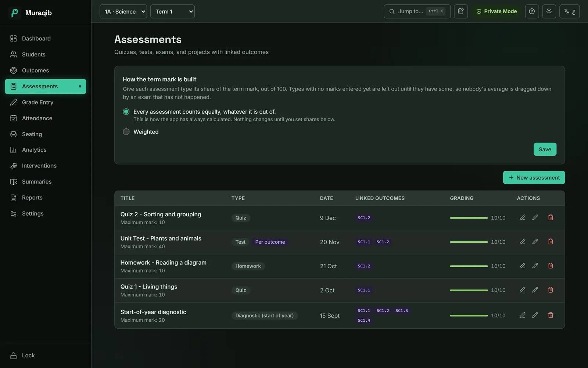Click plain pencil icon for Quiz 1 row
Viewport: 588px width, 368px height.
tap(535, 290)
